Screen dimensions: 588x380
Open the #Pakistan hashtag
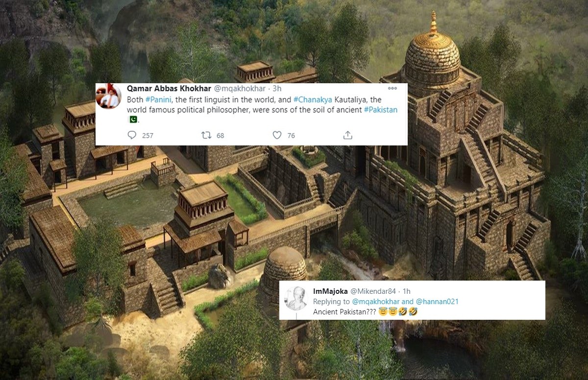click(381, 110)
